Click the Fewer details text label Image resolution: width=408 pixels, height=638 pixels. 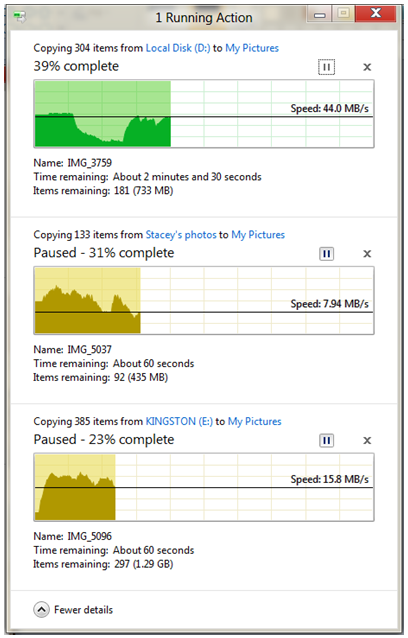83,610
